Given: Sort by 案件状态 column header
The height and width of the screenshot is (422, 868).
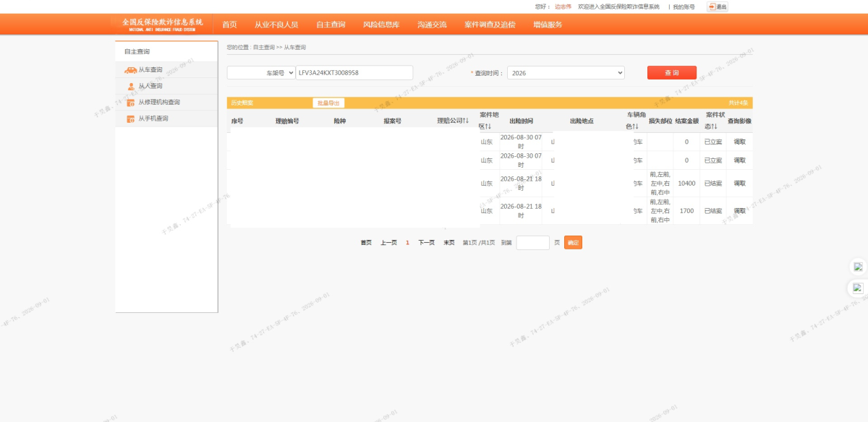Looking at the screenshot, I should click(x=713, y=121).
